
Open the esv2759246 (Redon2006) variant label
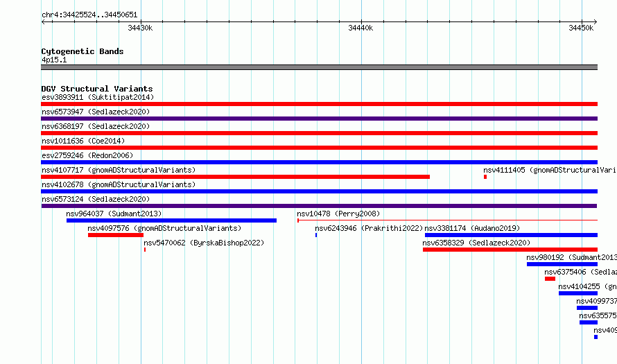[87, 155]
